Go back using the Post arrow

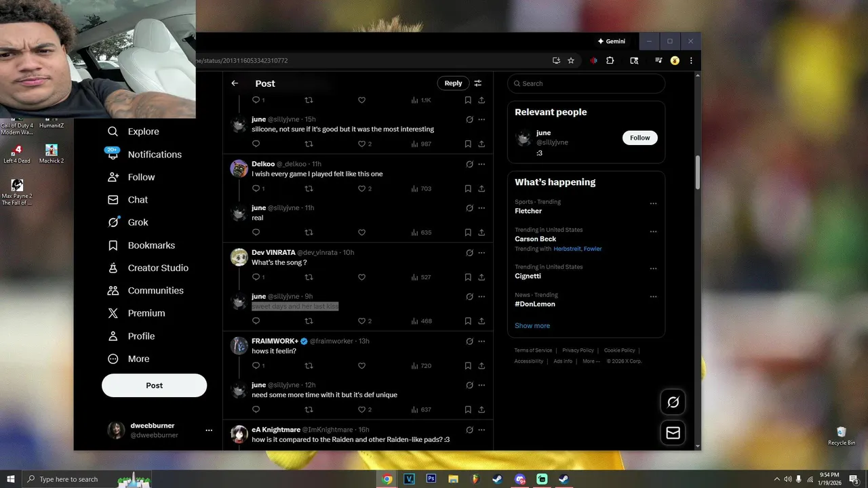235,83
